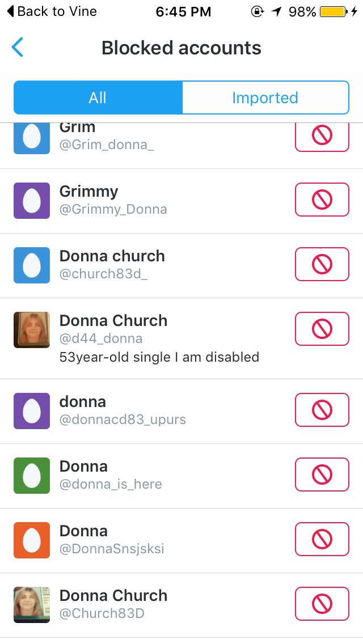Open the Grimmy profile by name

[x=89, y=192]
